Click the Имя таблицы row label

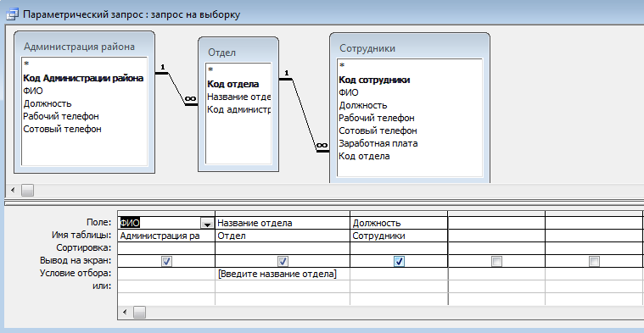81,236
